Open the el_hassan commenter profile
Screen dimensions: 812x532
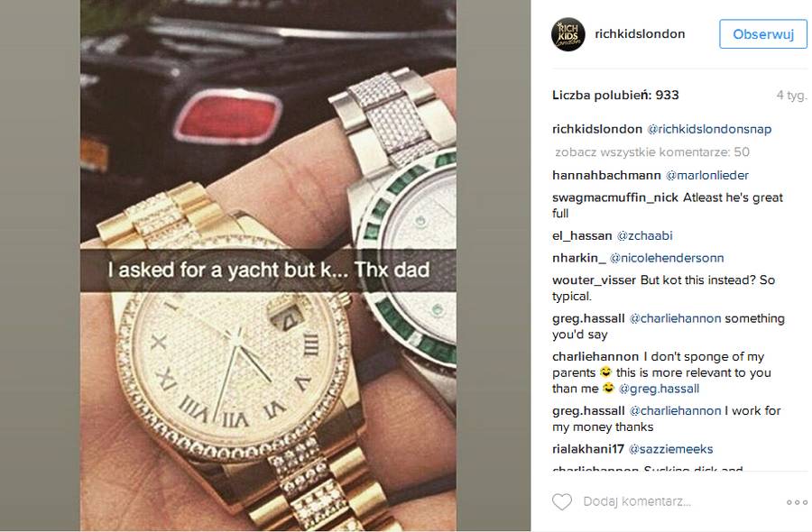[x=582, y=236]
